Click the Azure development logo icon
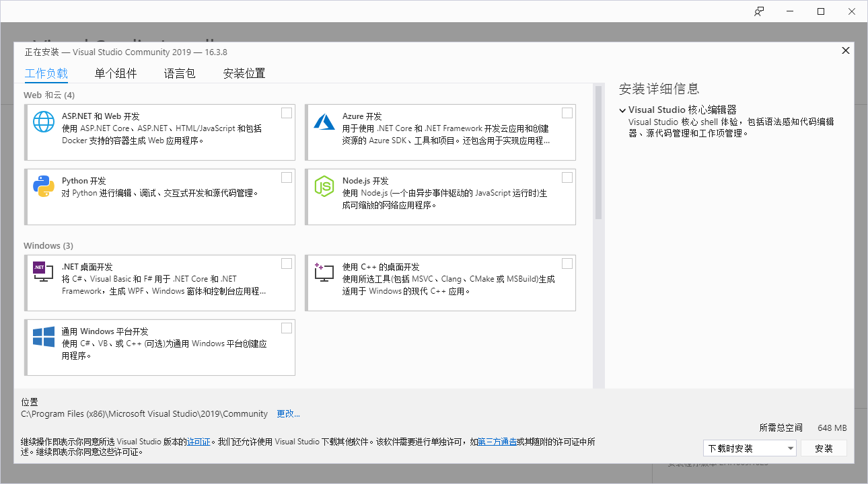The image size is (868, 484). click(x=324, y=122)
